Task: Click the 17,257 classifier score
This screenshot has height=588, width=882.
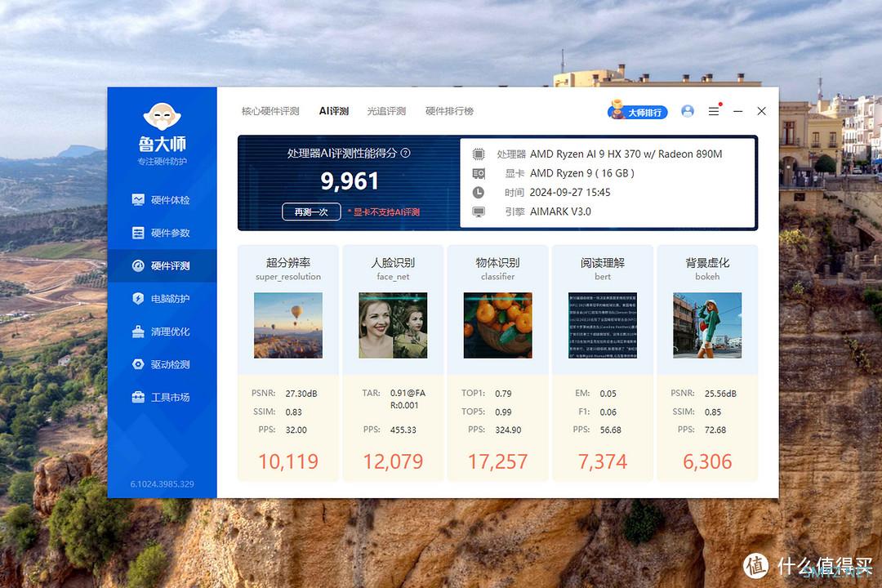Action: [497, 462]
